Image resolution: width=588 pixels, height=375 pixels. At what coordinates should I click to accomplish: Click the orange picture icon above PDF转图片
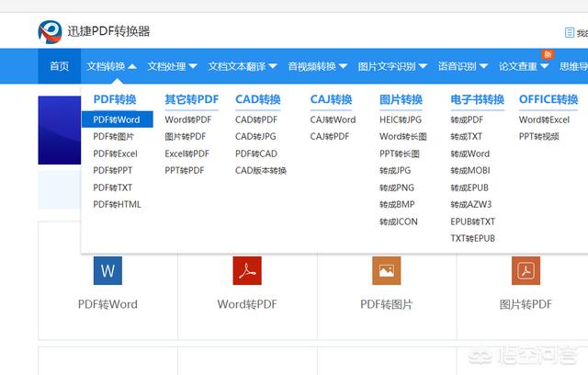click(x=387, y=271)
